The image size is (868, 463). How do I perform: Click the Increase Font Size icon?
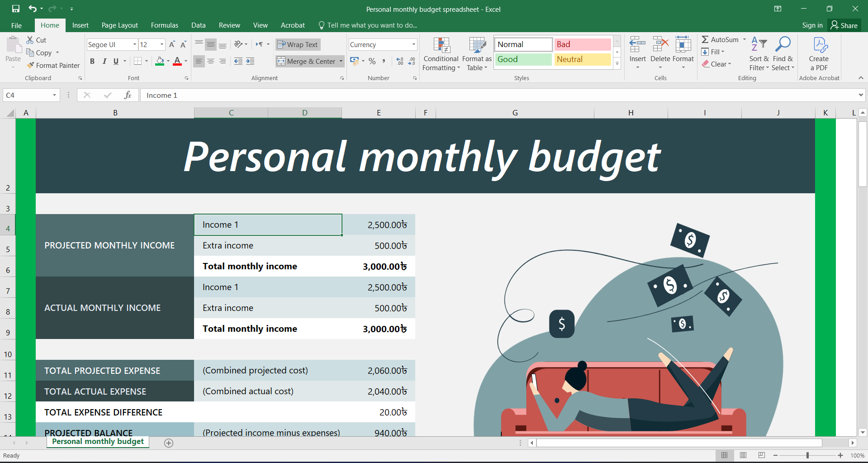(x=172, y=44)
